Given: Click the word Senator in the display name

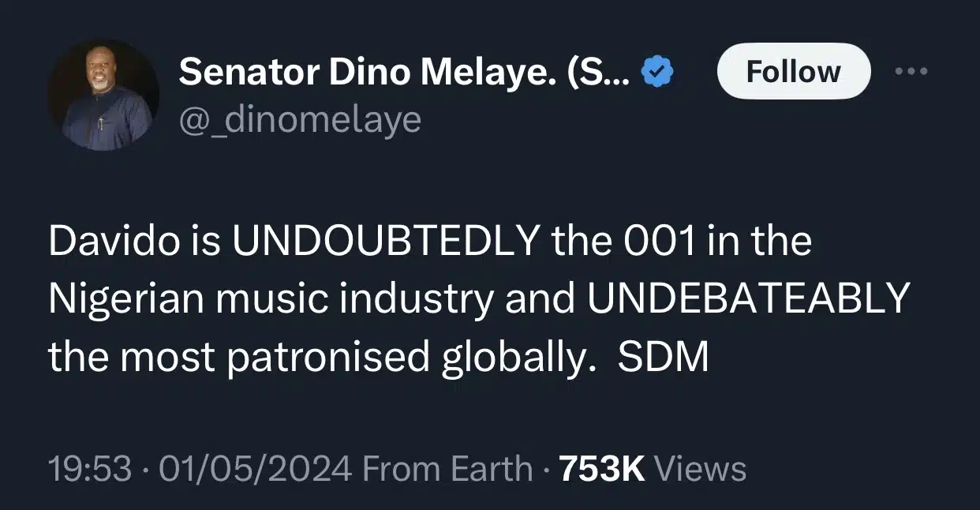Looking at the screenshot, I should pyautogui.click(x=247, y=73).
